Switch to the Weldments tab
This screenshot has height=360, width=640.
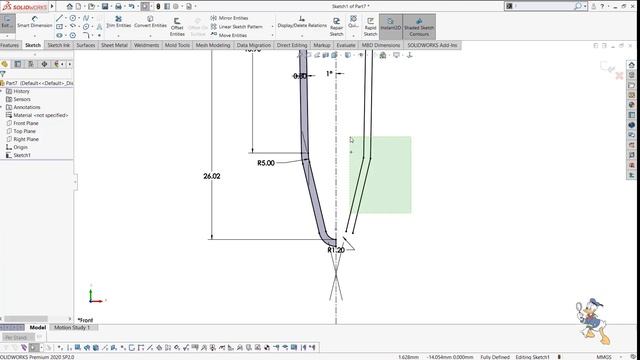147,45
